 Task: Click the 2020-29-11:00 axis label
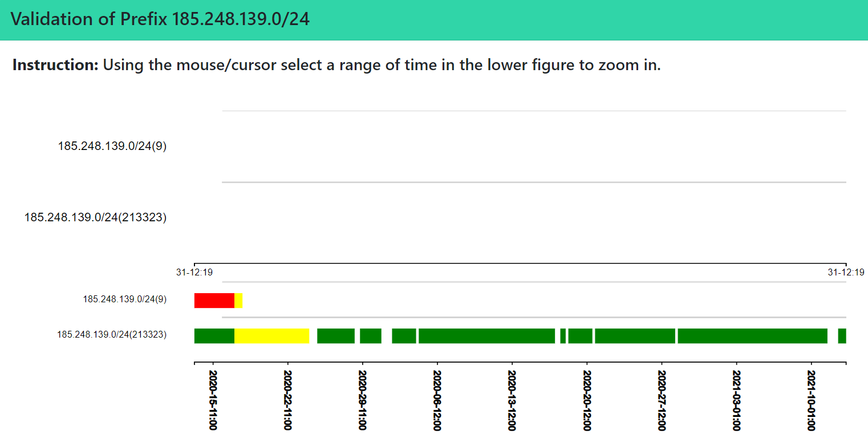pyautogui.click(x=363, y=400)
